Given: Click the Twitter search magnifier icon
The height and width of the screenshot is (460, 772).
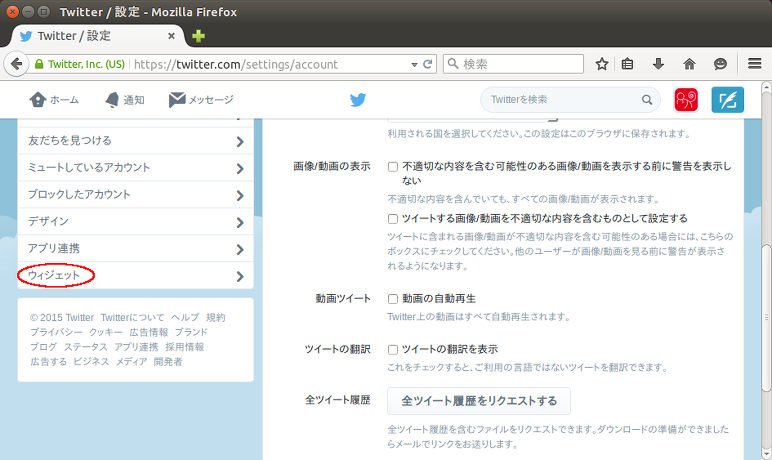Looking at the screenshot, I should pos(647,100).
